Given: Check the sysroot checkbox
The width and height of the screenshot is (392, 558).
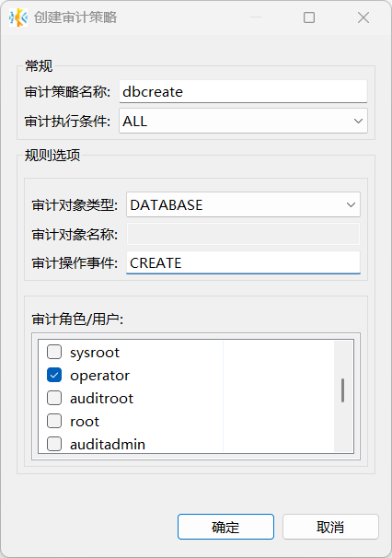Looking at the screenshot, I should (54, 353).
